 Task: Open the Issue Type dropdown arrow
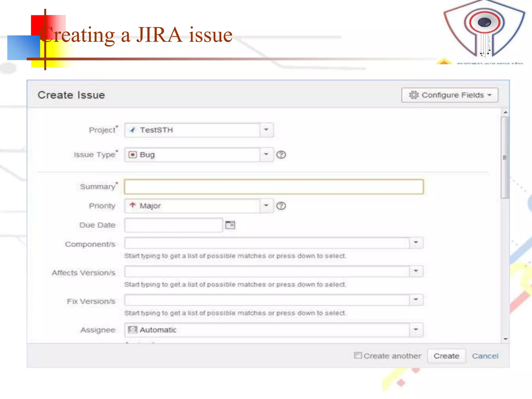pos(266,155)
